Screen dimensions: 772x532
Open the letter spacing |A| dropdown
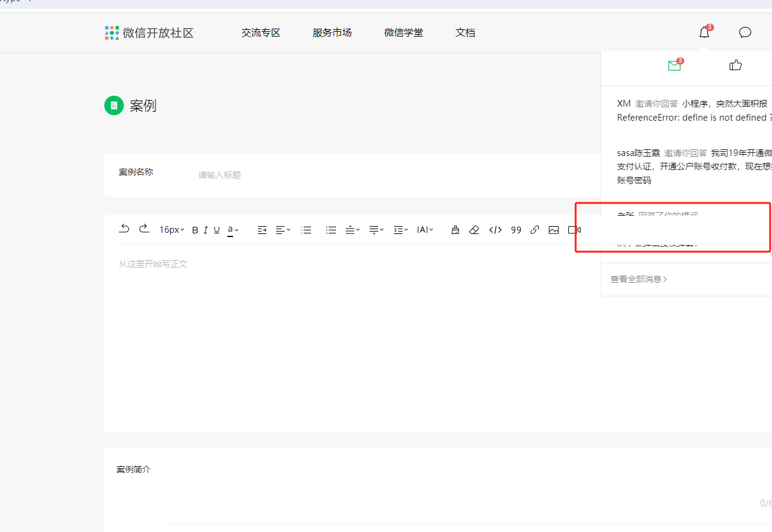coord(425,230)
